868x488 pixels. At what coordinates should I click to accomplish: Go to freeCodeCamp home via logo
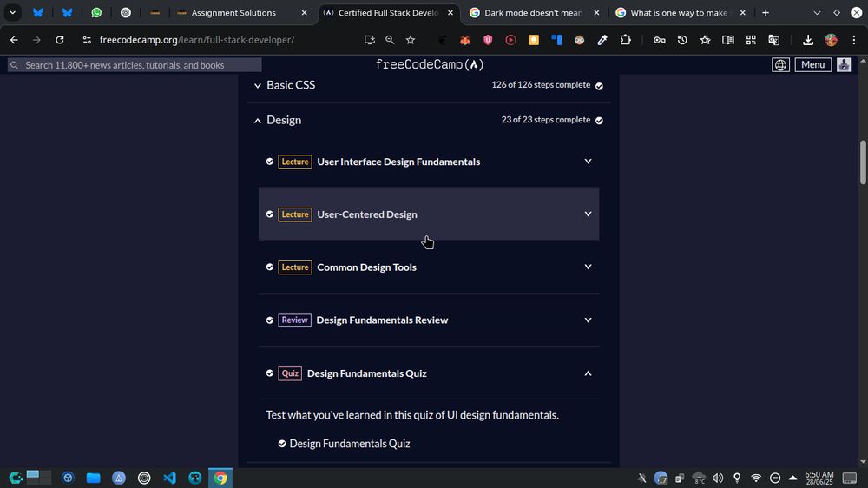coord(430,65)
